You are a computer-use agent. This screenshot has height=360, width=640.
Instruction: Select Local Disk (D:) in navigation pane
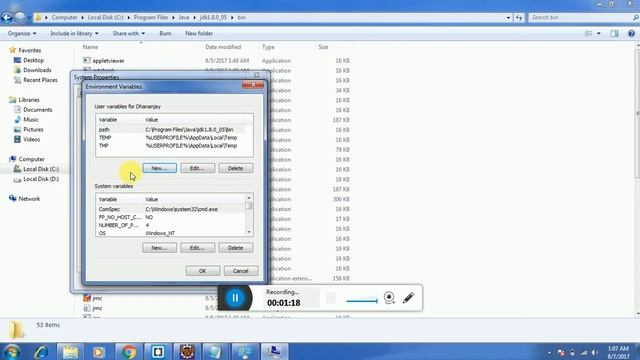point(41,179)
